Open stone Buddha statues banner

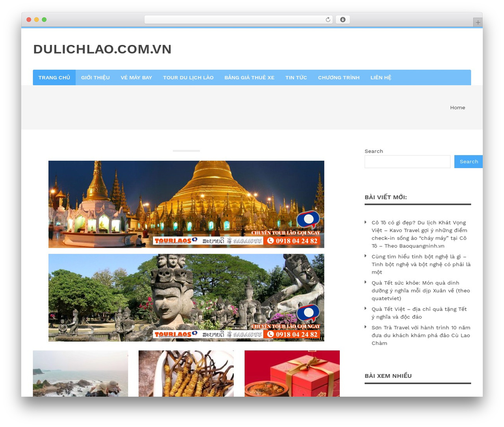(x=186, y=297)
